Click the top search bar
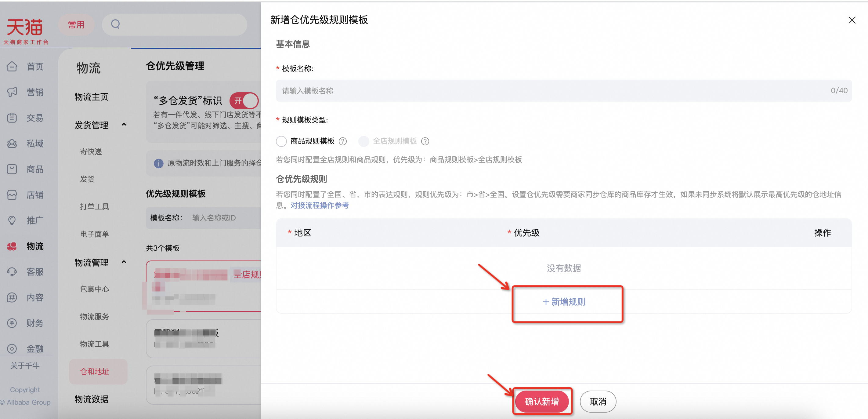Viewport: 868px width, 419px height. (x=175, y=25)
